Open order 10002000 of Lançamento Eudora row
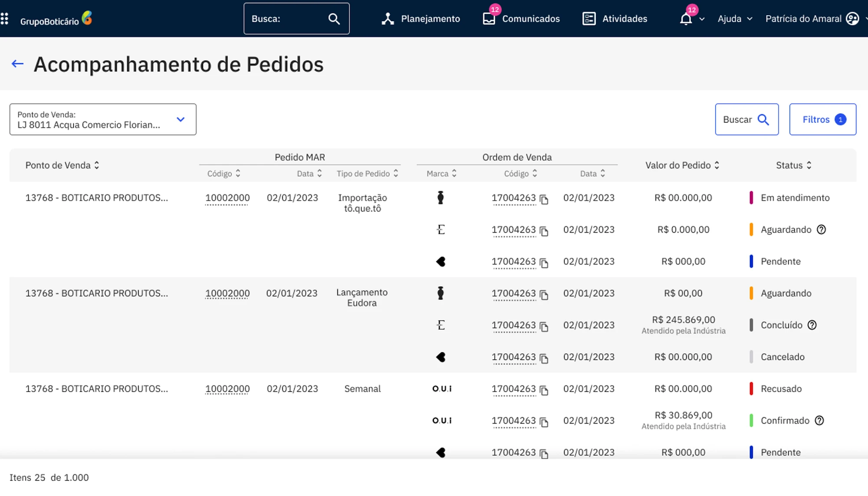Viewport: 868px width, 496px height. point(227,293)
